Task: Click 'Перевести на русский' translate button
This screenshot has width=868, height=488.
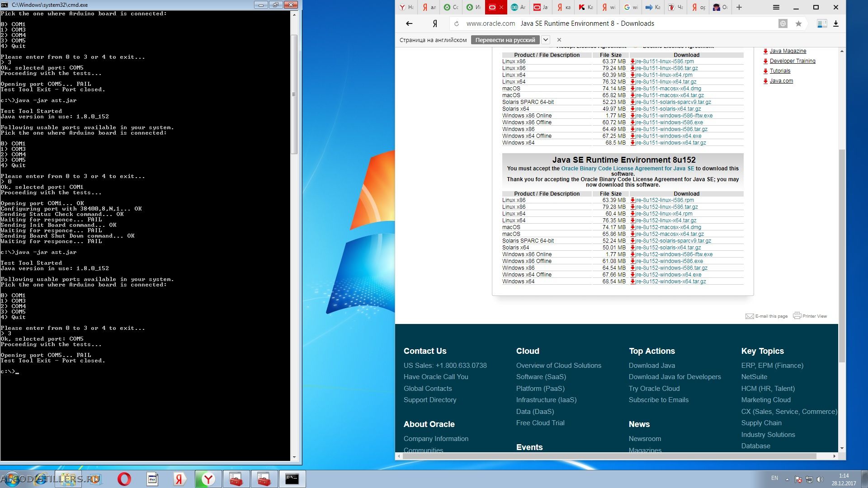Action: [505, 40]
